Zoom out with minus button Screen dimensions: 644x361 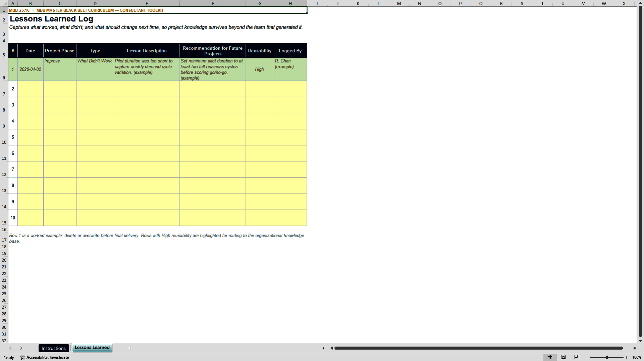[x=587, y=357]
